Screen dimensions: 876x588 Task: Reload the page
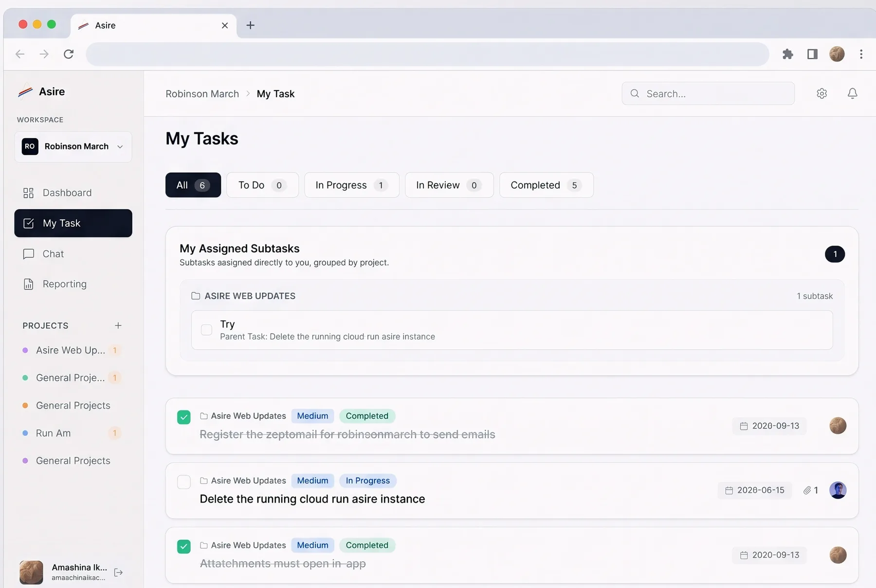[x=69, y=54]
